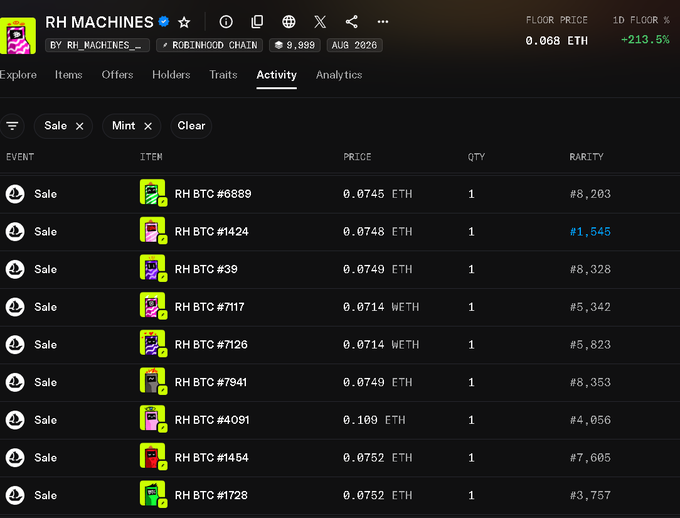Click the blue verified badge
680x518 pixels.
tap(164, 22)
